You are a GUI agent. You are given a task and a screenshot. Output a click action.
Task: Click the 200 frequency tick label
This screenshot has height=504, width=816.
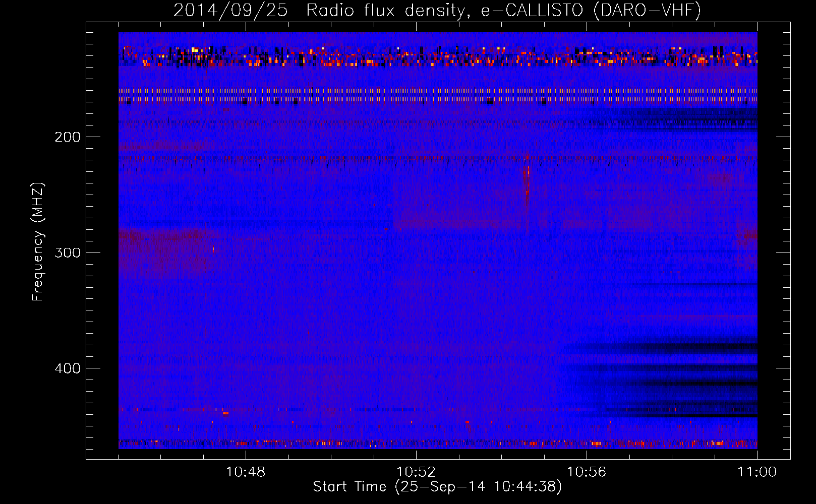pyautogui.click(x=68, y=137)
